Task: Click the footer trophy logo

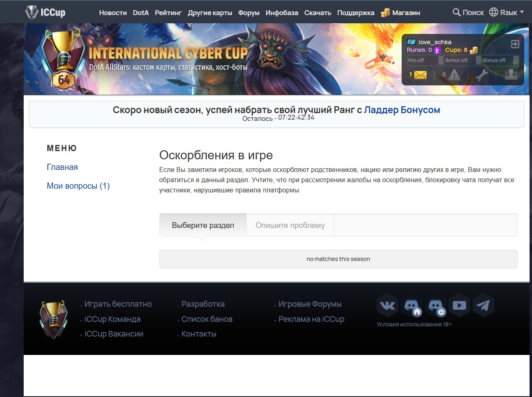Action: click(54, 319)
